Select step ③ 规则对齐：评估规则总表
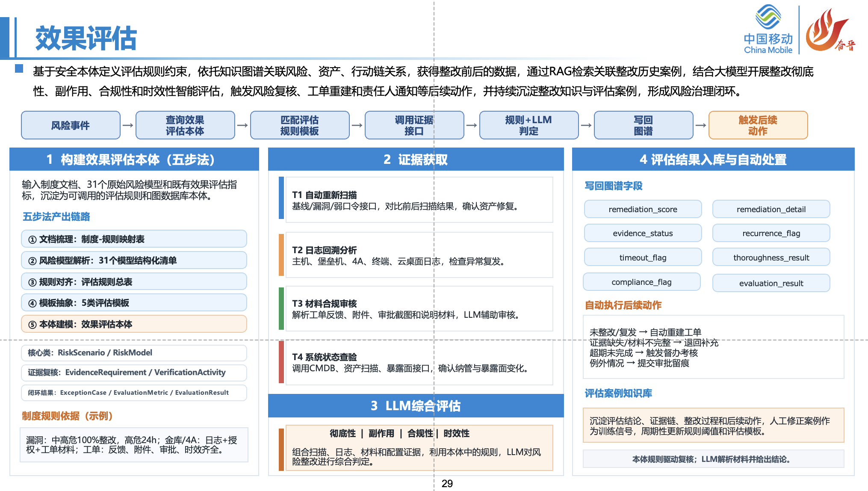This screenshot has width=868, height=491. pos(134,282)
